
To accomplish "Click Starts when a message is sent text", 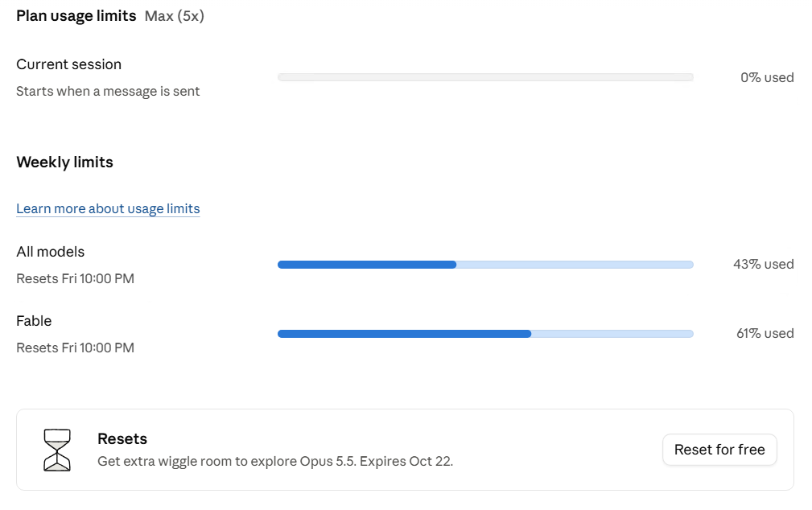I will [108, 91].
